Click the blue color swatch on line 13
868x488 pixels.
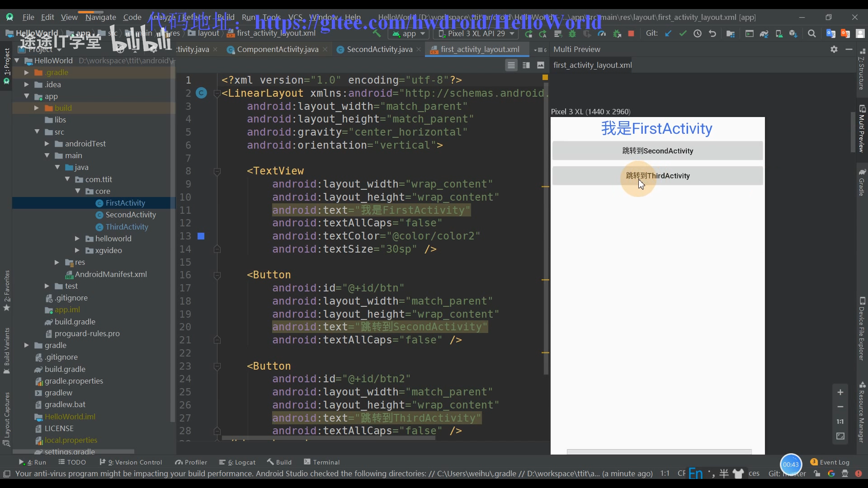(201, 236)
